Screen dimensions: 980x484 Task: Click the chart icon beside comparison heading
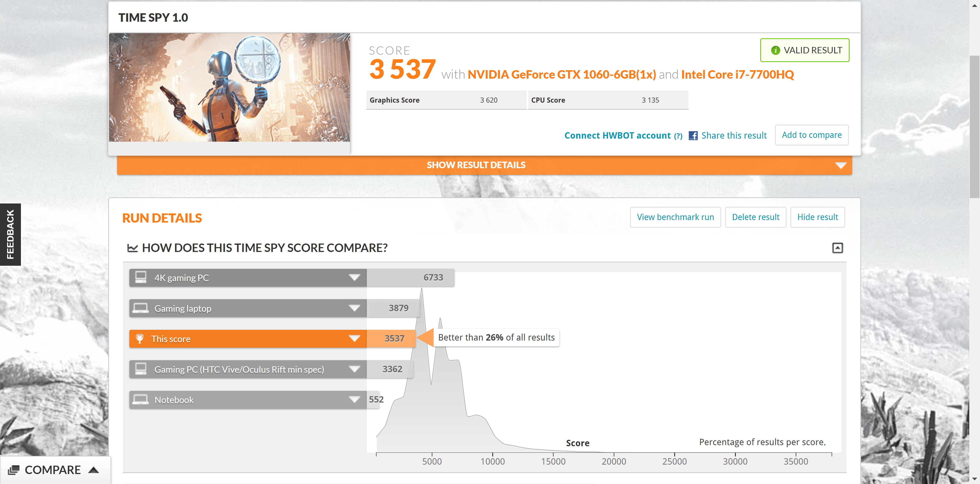pyautogui.click(x=132, y=248)
